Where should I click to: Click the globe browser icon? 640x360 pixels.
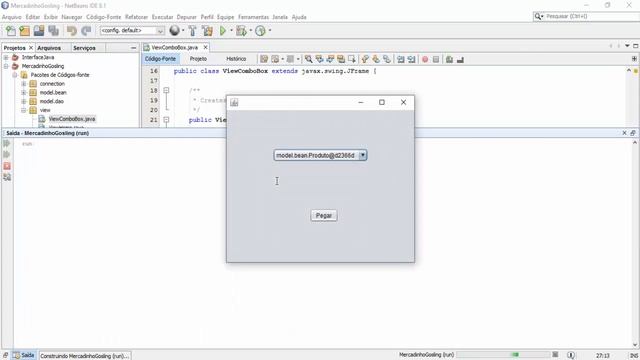[x=174, y=31]
